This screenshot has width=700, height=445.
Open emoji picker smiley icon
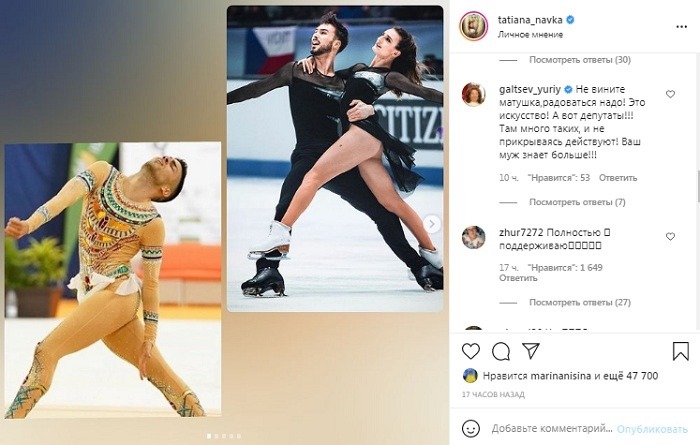471,428
